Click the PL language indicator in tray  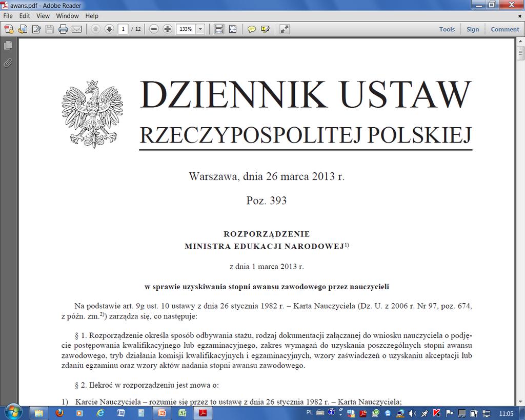[x=310, y=413]
